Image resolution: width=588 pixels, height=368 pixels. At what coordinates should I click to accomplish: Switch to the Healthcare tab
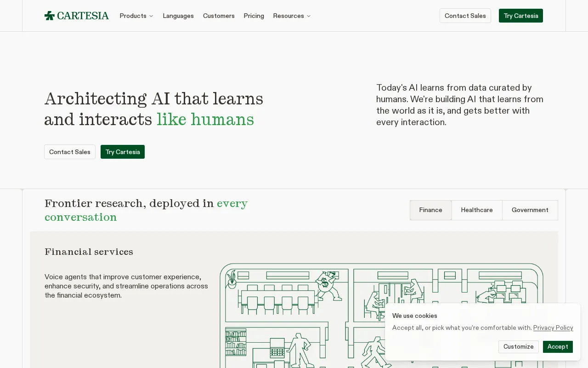pyautogui.click(x=477, y=210)
